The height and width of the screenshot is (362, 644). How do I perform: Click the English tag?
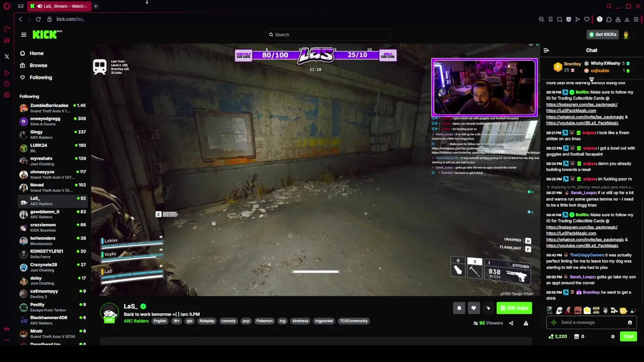click(x=160, y=321)
